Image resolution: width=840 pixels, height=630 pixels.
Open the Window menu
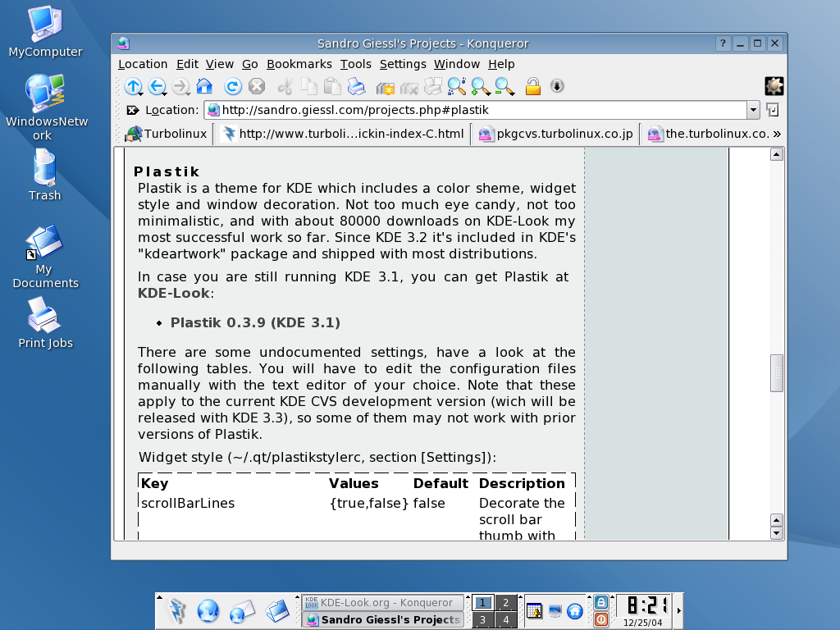(x=457, y=64)
